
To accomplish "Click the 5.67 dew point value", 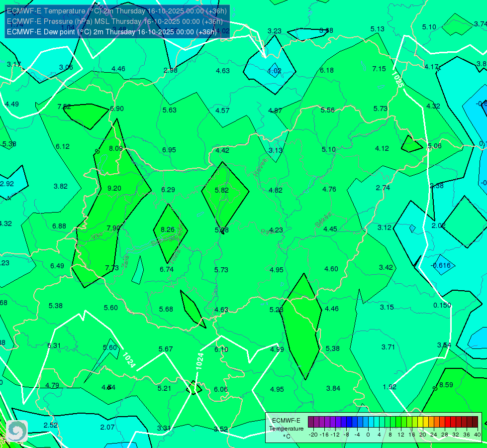I will pyautogui.click(x=166, y=349).
